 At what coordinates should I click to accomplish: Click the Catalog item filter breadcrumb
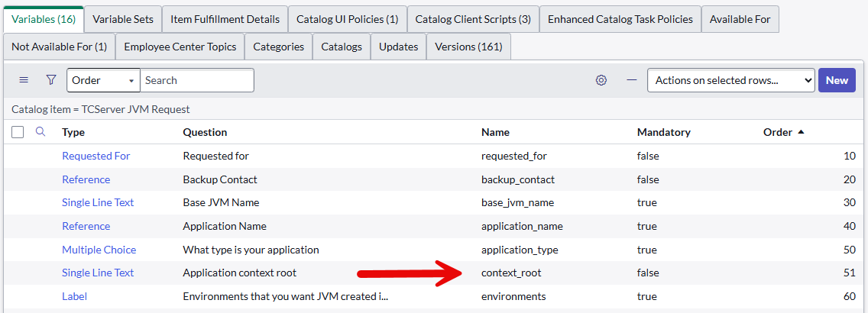(x=101, y=109)
